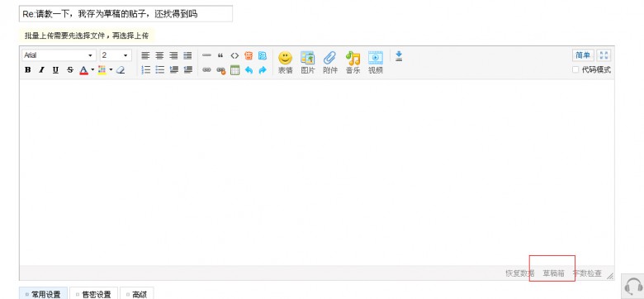The width and height of the screenshot is (644, 299).
Task: Click the post title input field
Action: tap(125, 13)
